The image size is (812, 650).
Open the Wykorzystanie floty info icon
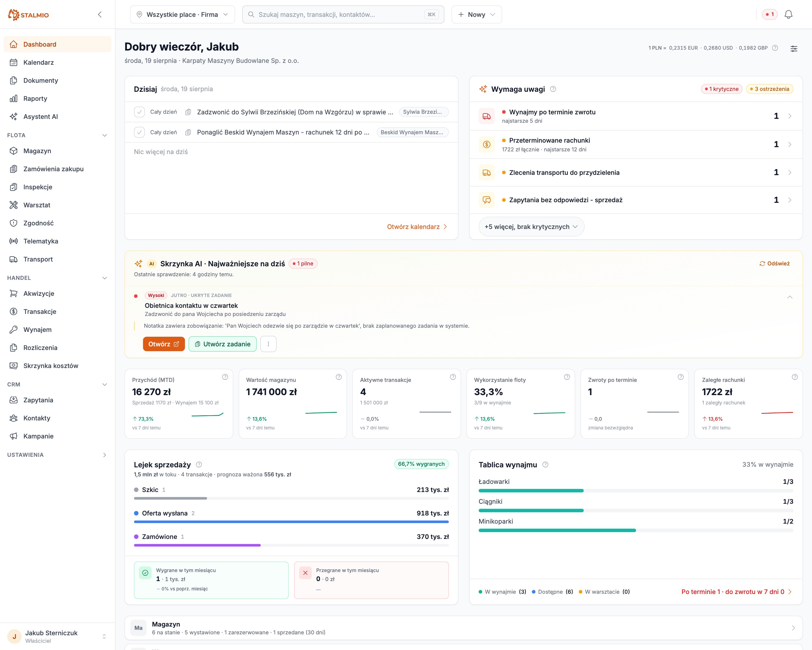pyautogui.click(x=567, y=377)
